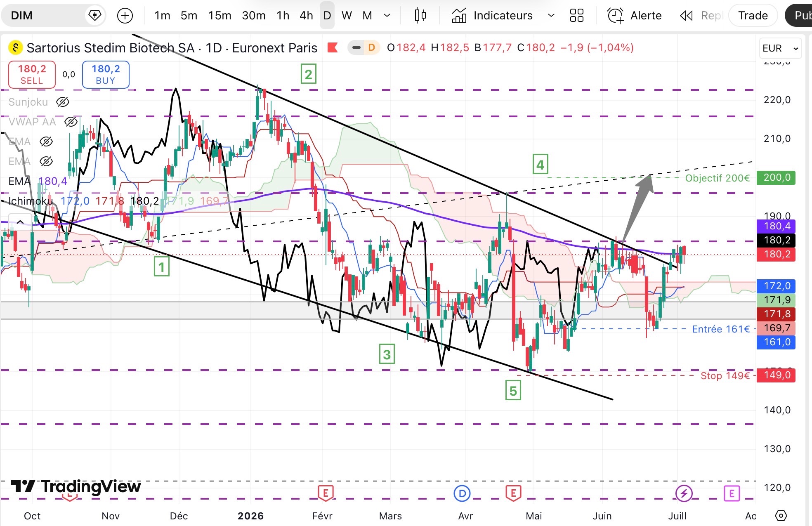Click the diamond icon in the DIM symbol box
Viewport: 812px width, 526px height.
(95, 16)
